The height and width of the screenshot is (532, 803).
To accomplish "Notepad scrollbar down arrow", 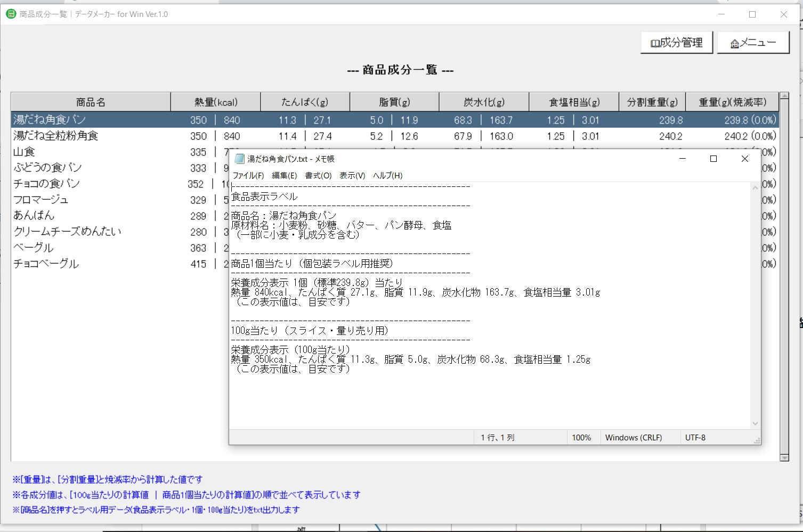I will click(755, 424).
